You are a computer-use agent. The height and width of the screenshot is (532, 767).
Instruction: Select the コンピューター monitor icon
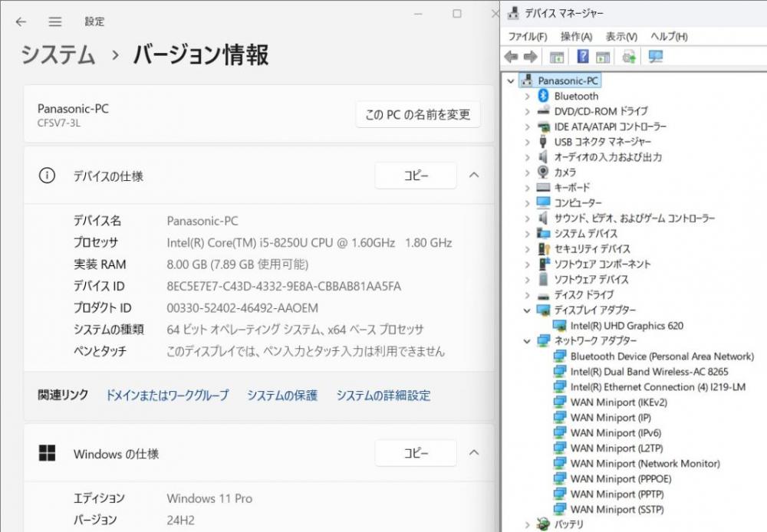coord(543,202)
